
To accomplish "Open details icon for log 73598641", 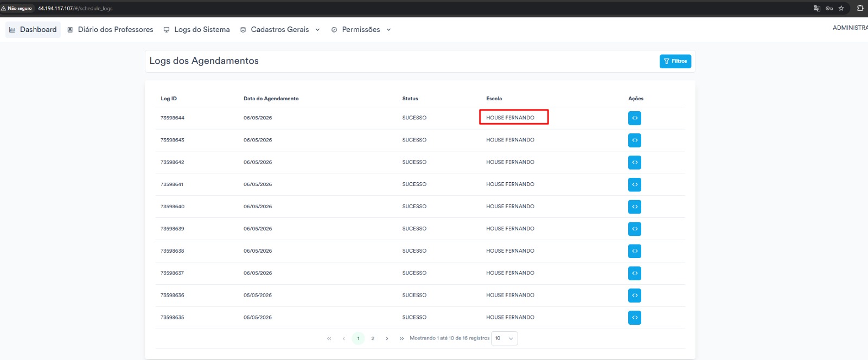I will tap(635, 184).
